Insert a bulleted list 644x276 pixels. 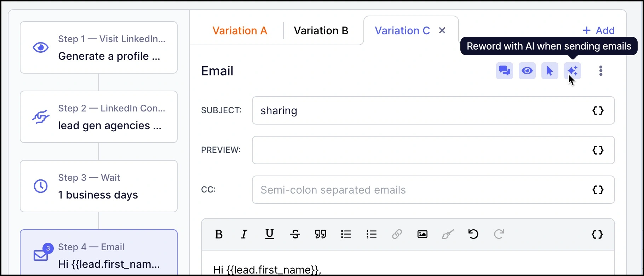[346, 234]
